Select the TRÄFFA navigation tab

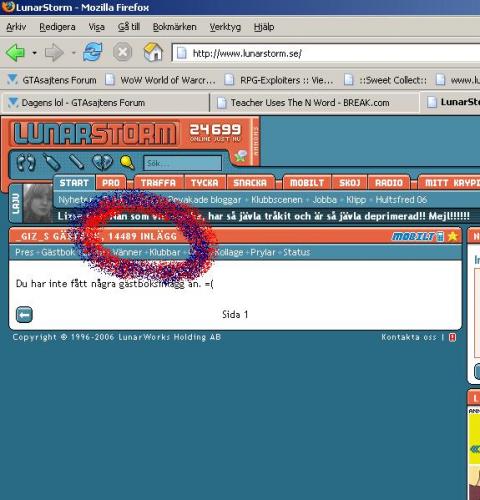coord(158,183)
